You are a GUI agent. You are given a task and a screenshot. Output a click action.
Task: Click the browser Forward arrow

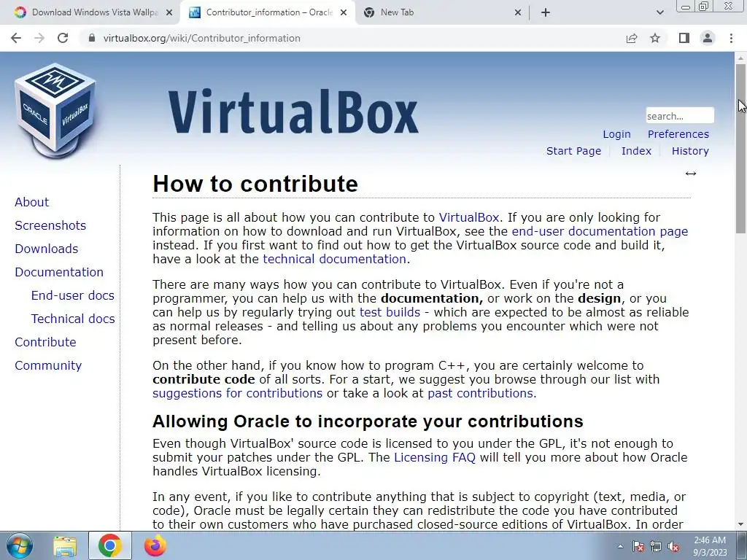(x=39, y=38)
